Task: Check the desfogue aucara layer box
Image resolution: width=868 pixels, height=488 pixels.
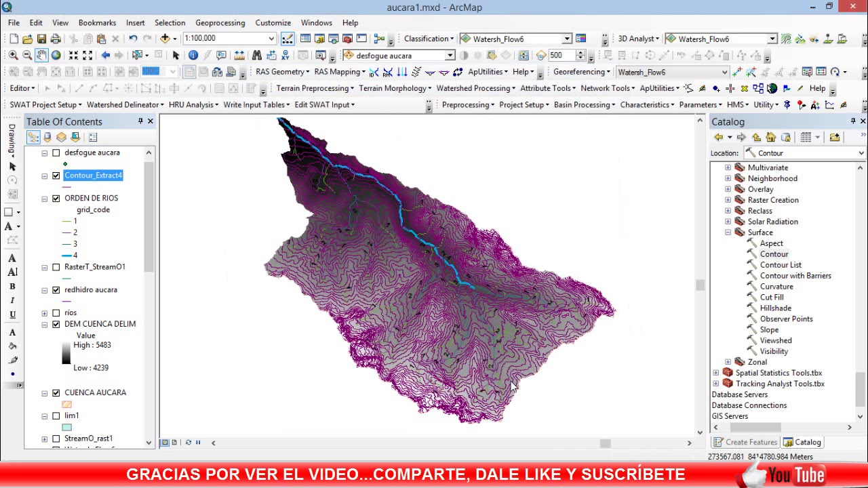Action: point(56,152)
